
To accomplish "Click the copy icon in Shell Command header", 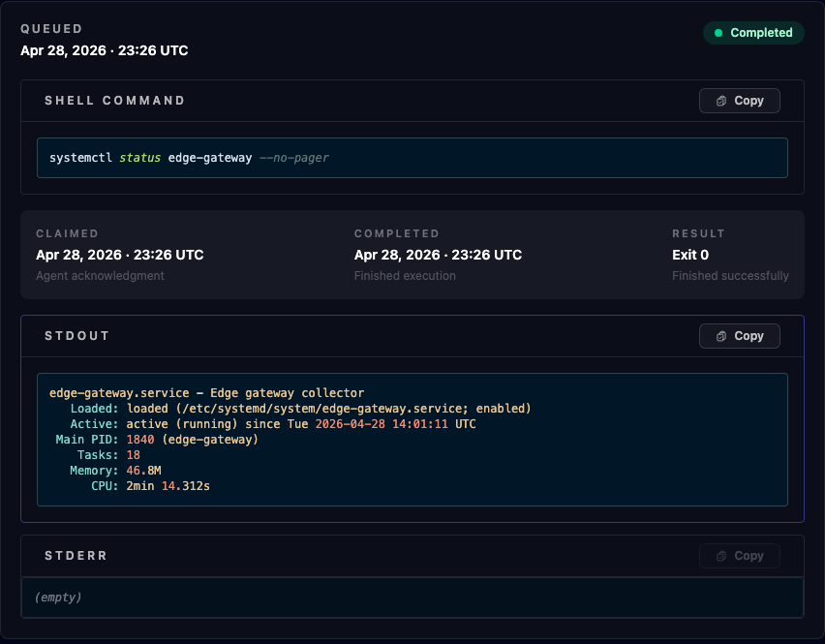I will click(721, 101).
